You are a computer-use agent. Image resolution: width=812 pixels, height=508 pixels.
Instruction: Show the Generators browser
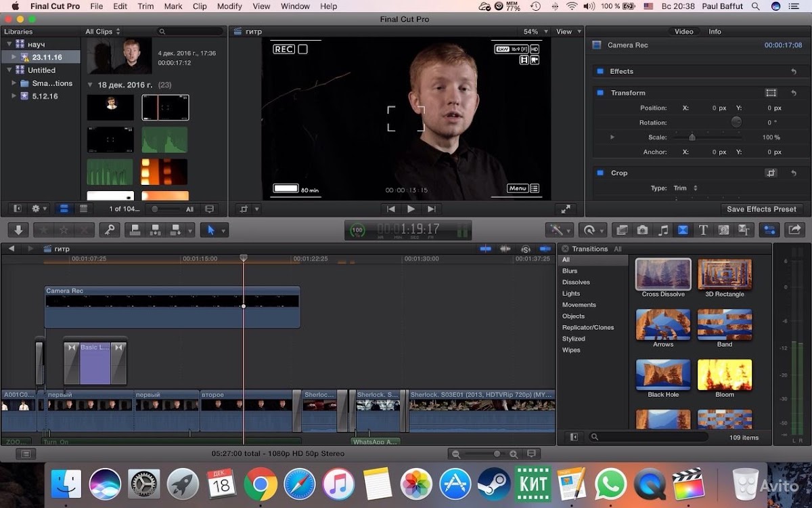pyautogui.click(x=723, y=230)
